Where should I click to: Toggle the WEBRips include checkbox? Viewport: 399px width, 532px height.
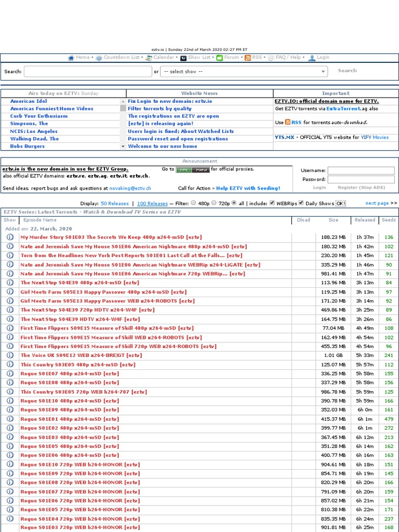tap(272, 203)
